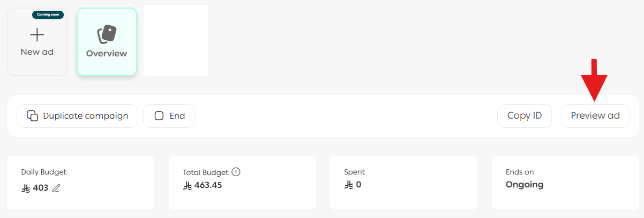Click the Spent amount card

tap(403, 182)
